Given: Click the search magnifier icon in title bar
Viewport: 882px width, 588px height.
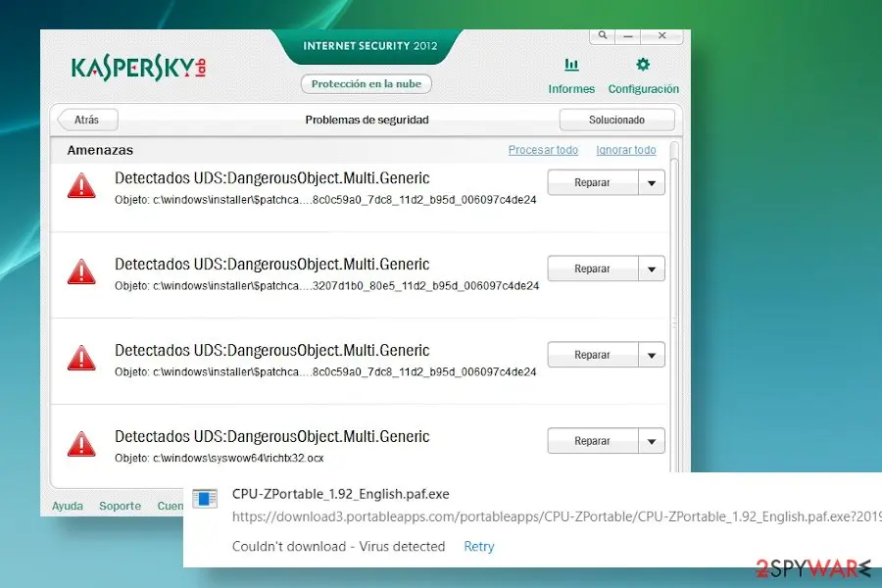Looking at the screenshot, I should point(603,35).
